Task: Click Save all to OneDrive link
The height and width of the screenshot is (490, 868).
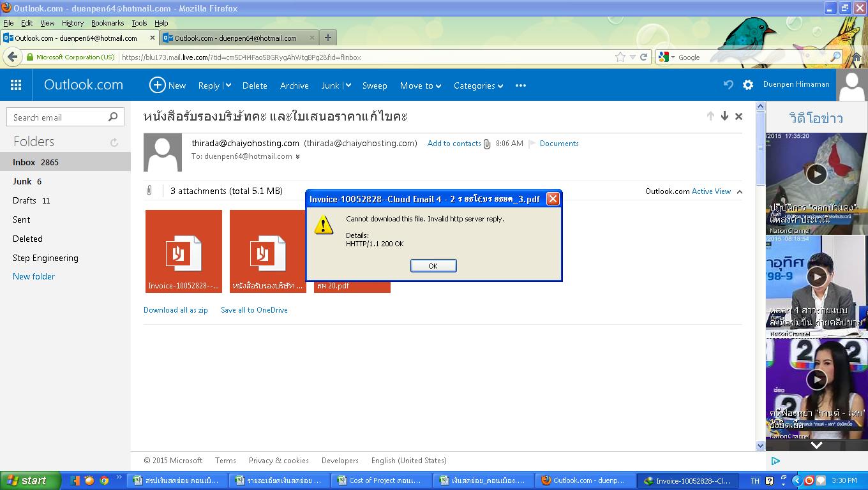Action: [254, 310]
